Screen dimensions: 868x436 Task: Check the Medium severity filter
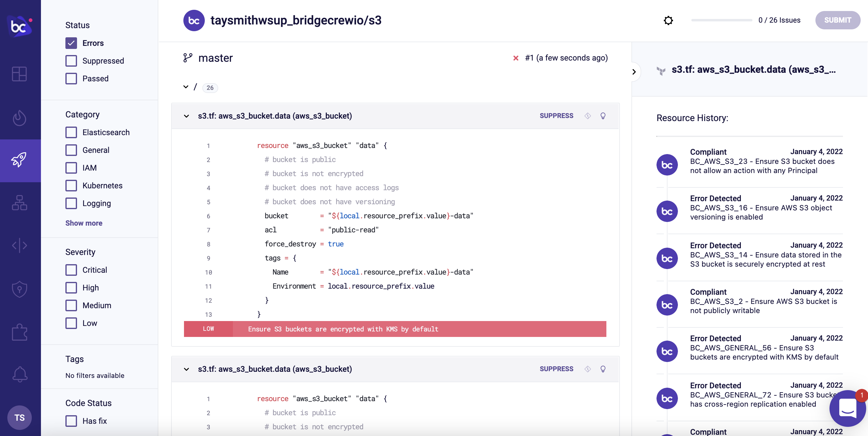pos(71,305)
